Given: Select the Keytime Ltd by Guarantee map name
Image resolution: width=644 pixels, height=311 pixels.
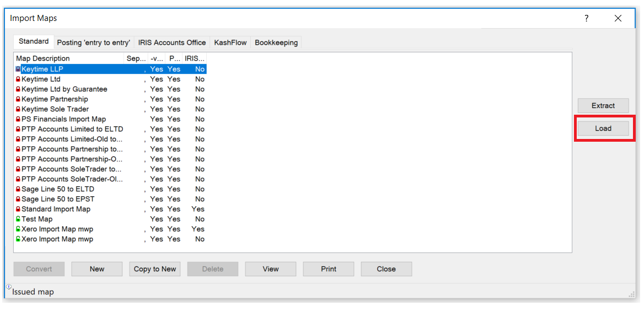Looking at the screenshot, I should tap(65, 89).
